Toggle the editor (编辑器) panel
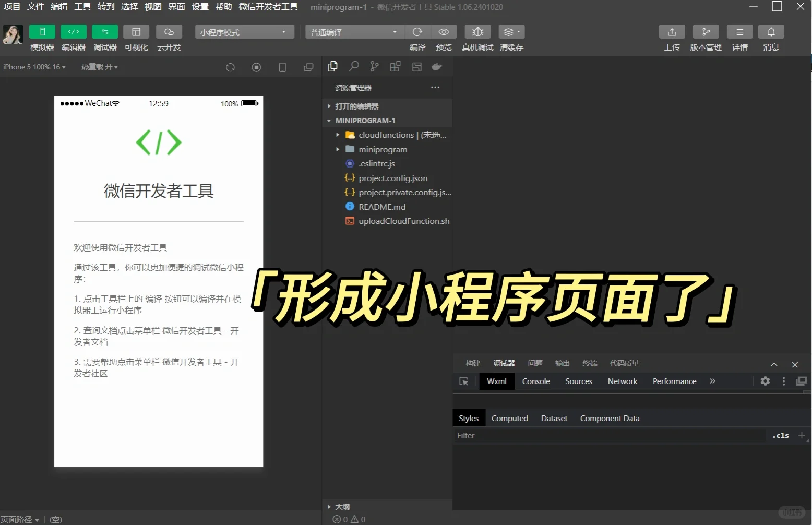The image size is (812, 525). pyautogui.click(x=74, y=32)
